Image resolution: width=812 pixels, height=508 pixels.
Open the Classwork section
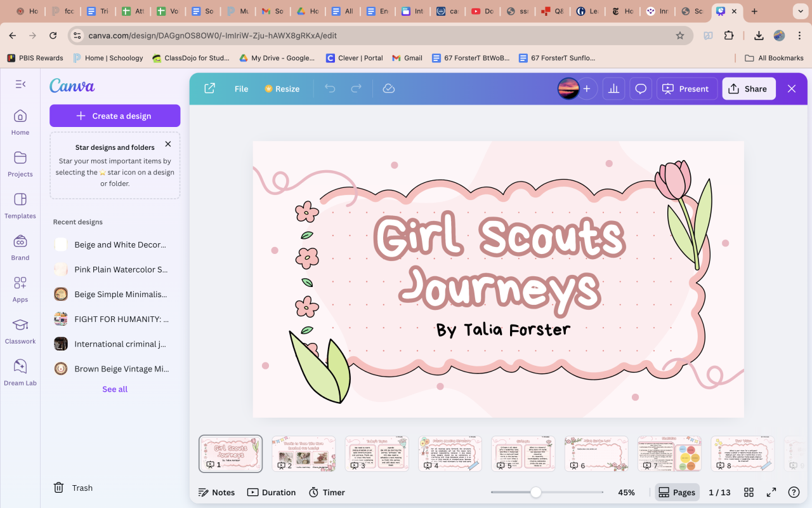(20, 331)
